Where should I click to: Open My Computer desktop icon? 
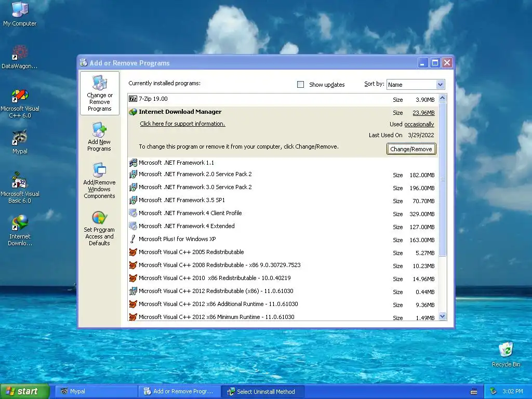pos(20,14)
